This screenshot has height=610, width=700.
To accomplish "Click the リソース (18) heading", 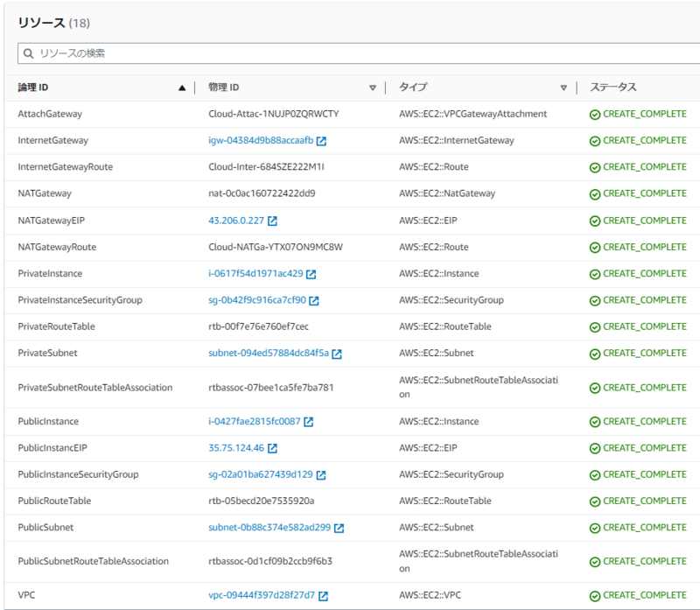I will pyautogui.click(x=54, y=23).
